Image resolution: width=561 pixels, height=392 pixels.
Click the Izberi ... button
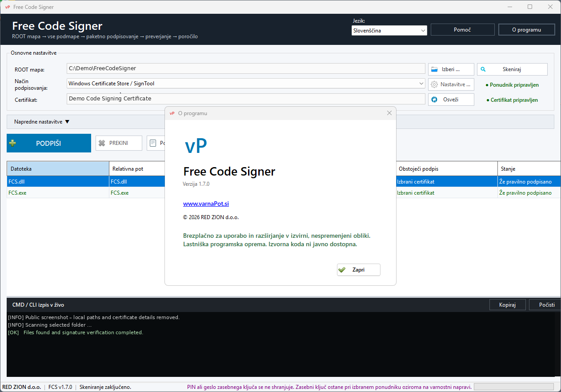pyautogui.click(x=451, y=69)
